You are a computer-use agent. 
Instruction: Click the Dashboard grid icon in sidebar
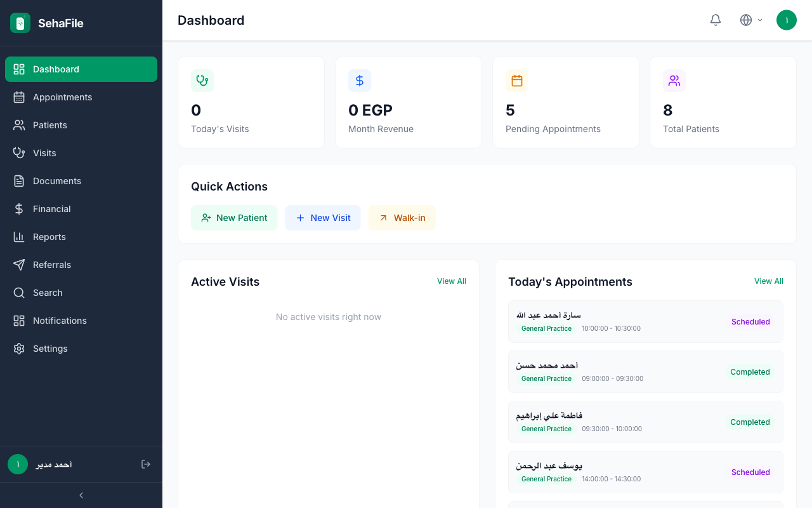point(19,69)
